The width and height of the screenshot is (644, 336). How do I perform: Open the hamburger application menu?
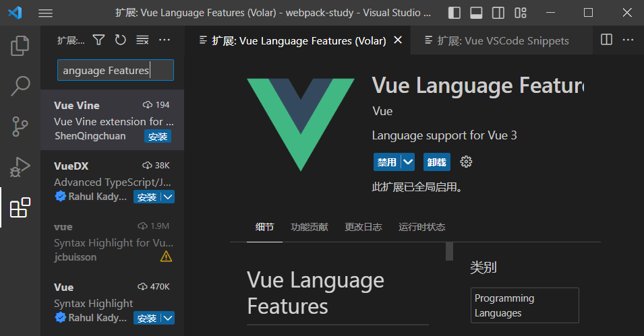pyautogui.click(x=46, y=13)
